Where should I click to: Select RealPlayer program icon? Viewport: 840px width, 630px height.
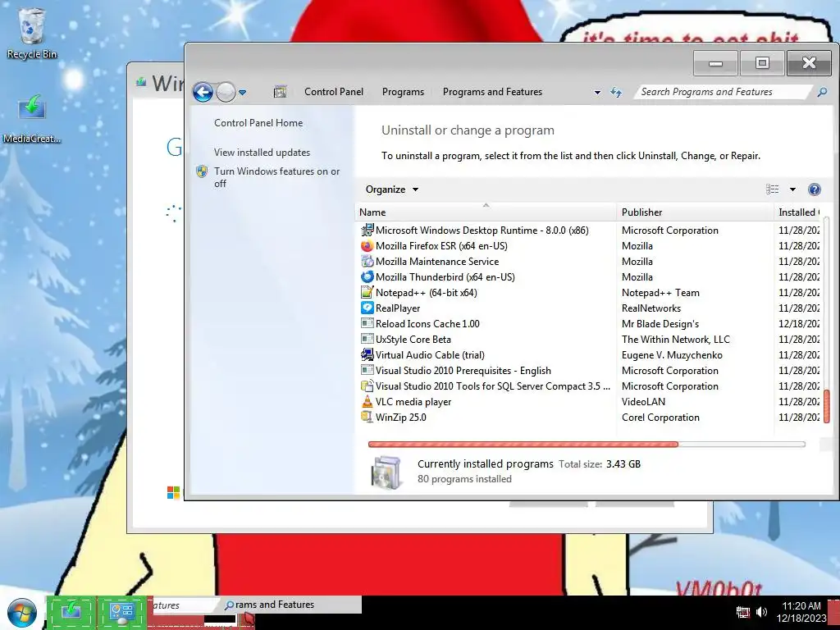pos(367,308)
